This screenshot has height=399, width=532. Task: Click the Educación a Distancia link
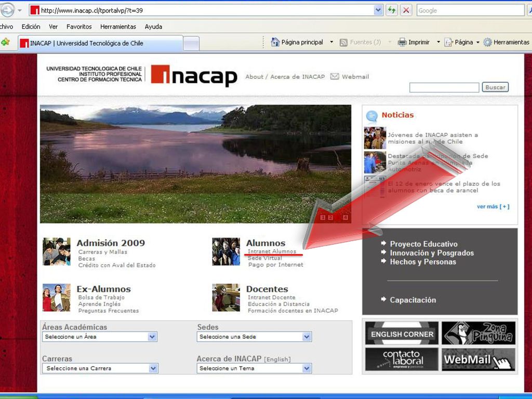(x=278, y=304)
